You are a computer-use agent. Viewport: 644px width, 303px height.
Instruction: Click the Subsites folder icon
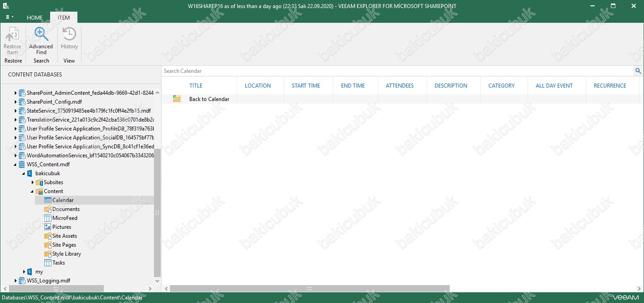coord(39,182)
